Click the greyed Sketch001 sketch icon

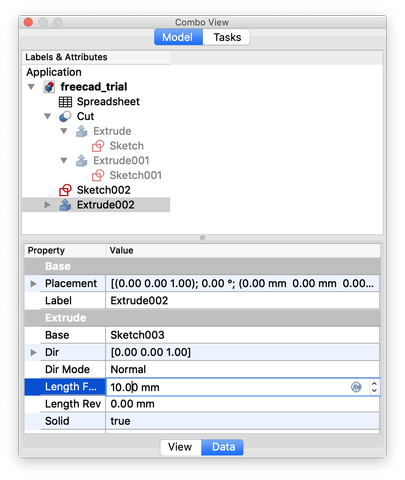pyautogui.click(x=98, y=175)
